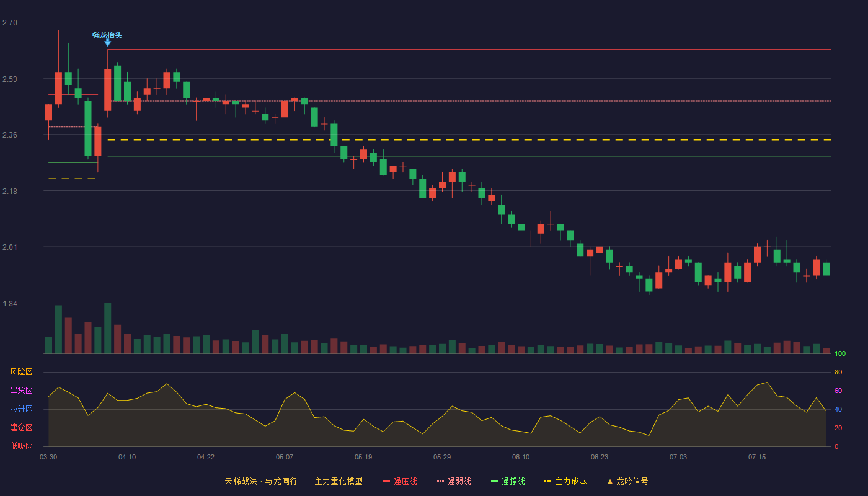Click the magenta 60 indicator scale value

tap(838, 391)
